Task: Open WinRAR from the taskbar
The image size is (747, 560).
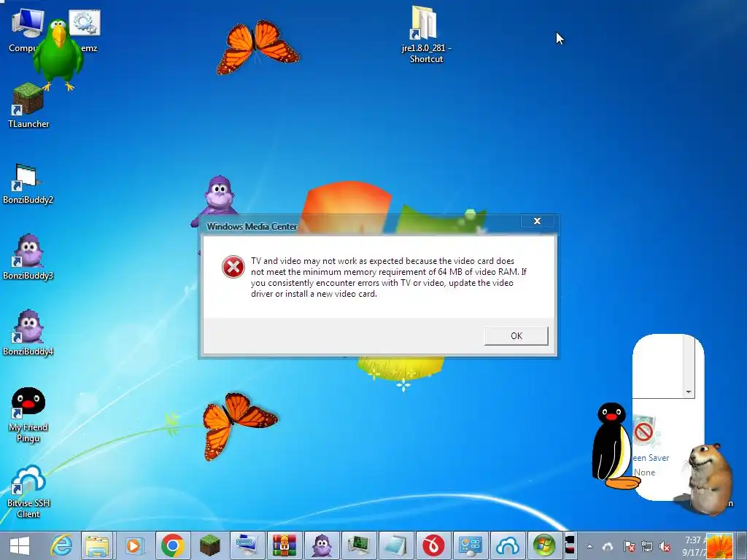Action: click(x=285, y=545)
